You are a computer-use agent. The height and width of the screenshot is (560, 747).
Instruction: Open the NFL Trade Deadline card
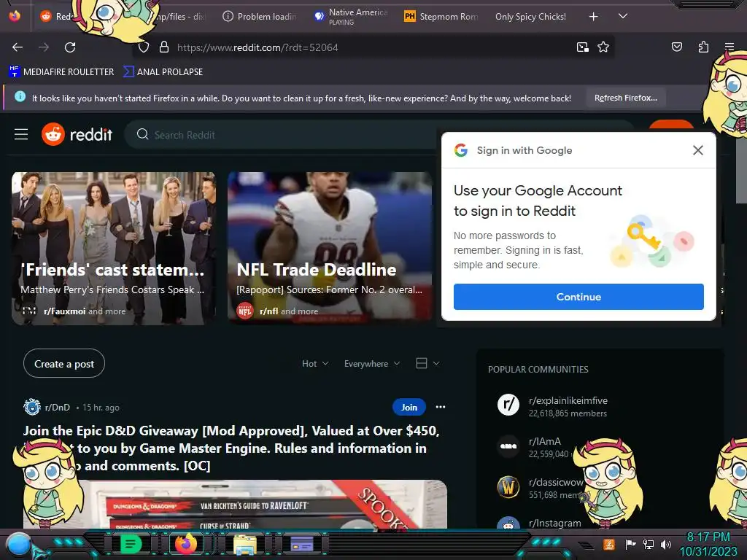pos(330,249)
